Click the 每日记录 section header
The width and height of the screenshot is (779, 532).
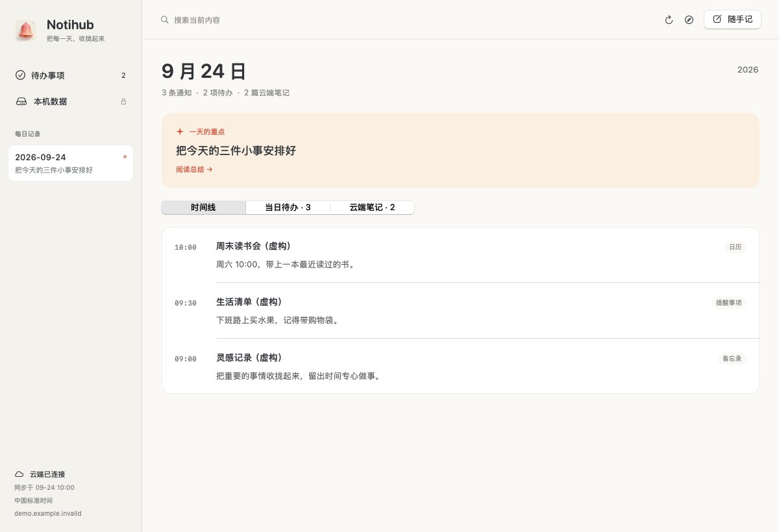(x=28, y=134)
